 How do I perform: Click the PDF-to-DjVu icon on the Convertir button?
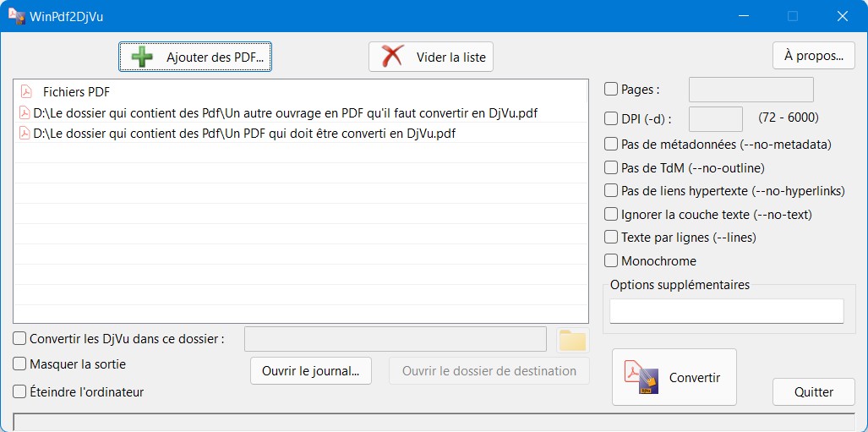(x=641, y=377)
